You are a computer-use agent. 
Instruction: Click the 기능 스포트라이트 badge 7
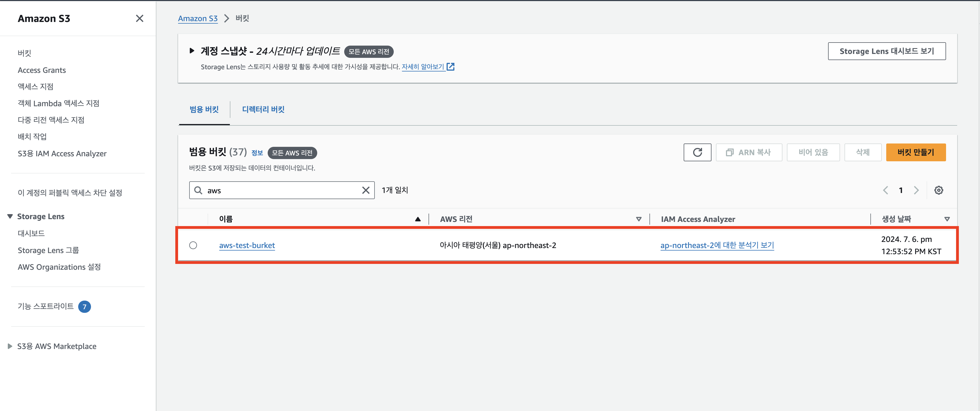coord(85,306)
